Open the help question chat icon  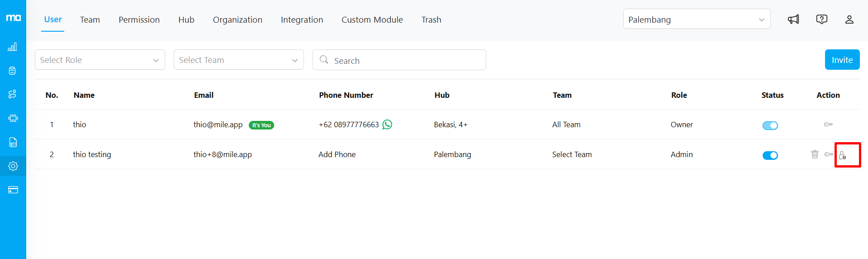(821, 19)
